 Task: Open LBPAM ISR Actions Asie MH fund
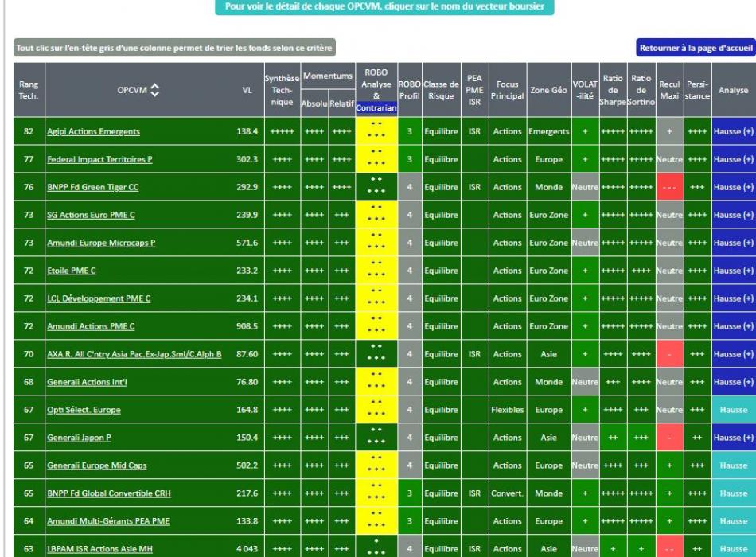pyautogui.click(x=99, y=549)
